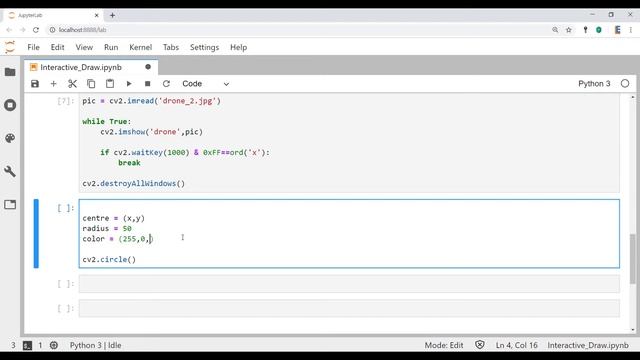
Task: Click Ln 4, Col 16 position indicator
Action: click(516, 345)
